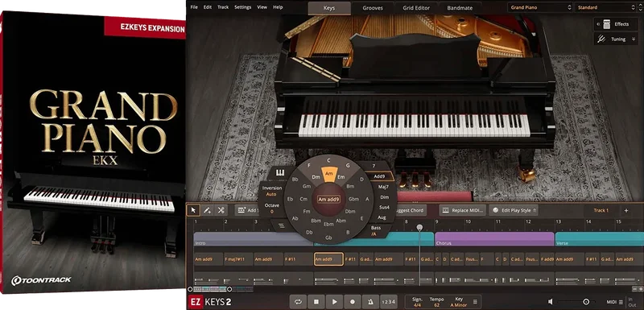Viewport: 644px width, 310px height.
Task: Select the highlighted Am add9 chord block
Action: (328, 259)
